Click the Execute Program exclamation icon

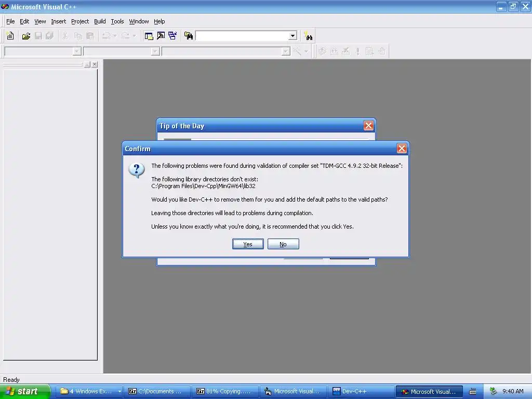coord(357,51)
